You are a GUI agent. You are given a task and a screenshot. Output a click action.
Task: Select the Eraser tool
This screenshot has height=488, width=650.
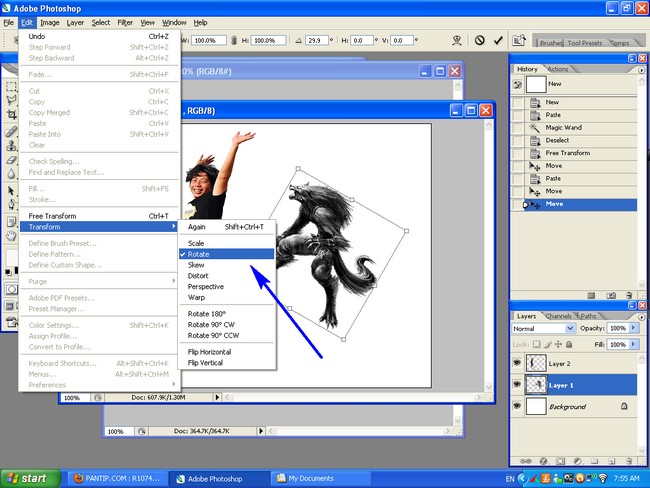click(11, 160)
